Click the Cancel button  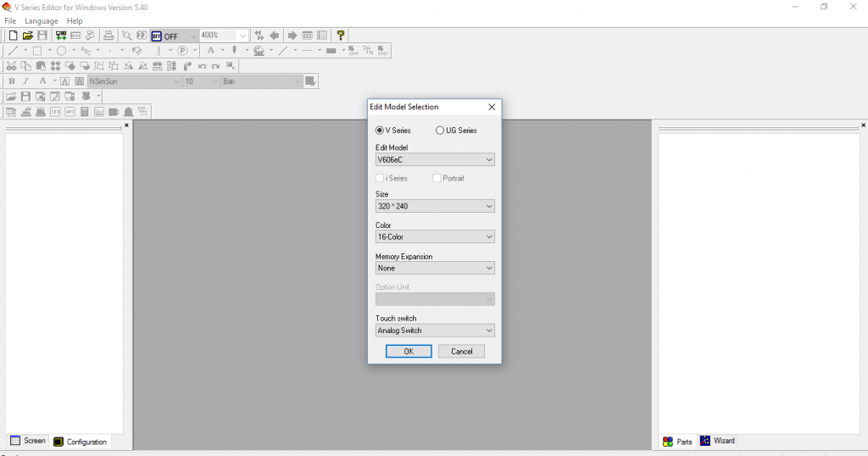point(461,351)
